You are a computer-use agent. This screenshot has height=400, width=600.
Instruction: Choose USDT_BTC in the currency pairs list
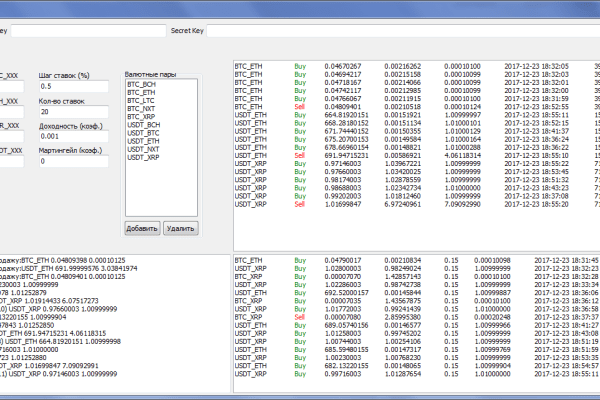click(x=142, y=133)
